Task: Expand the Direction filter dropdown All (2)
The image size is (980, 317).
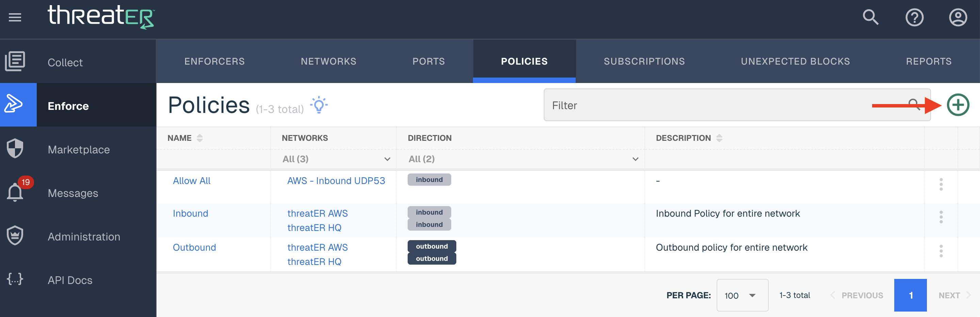Action: tap(523, 159)
